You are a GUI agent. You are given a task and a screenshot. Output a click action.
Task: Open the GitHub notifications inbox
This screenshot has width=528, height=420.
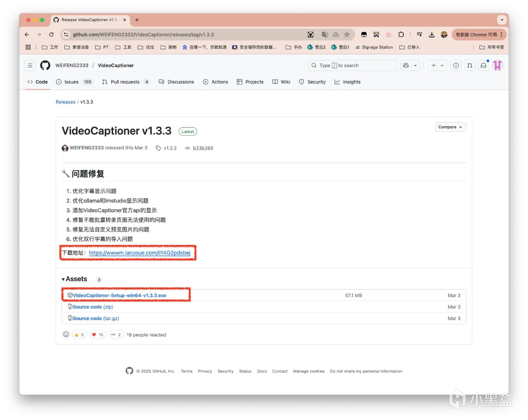[483, 66]
